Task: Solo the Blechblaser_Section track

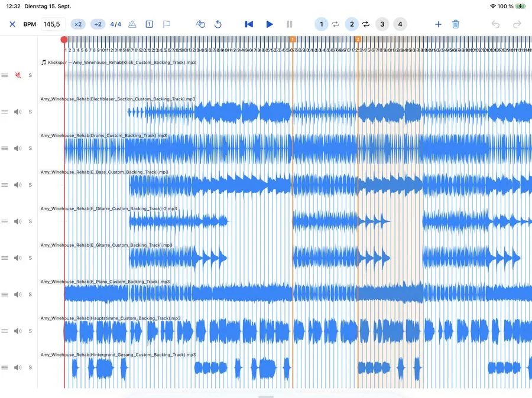Action: [x=30, y=112]
